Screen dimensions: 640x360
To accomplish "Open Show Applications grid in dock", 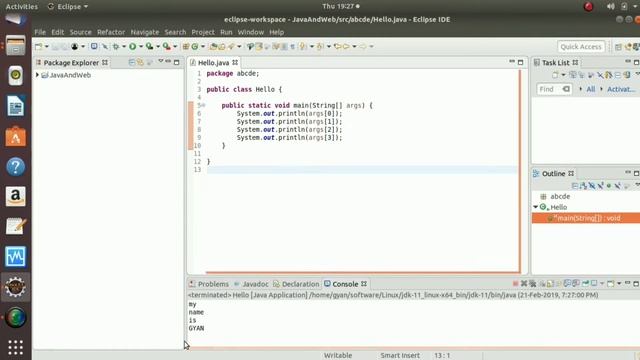I will coord(16,347).
